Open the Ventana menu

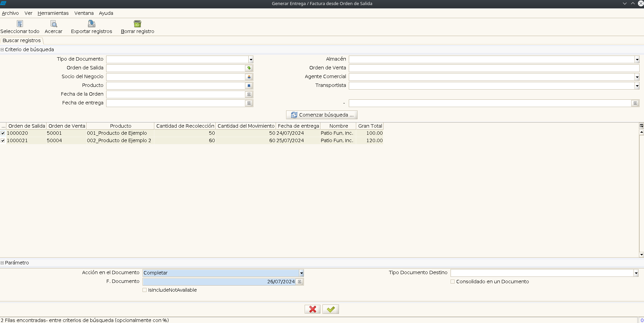point(84,13)
